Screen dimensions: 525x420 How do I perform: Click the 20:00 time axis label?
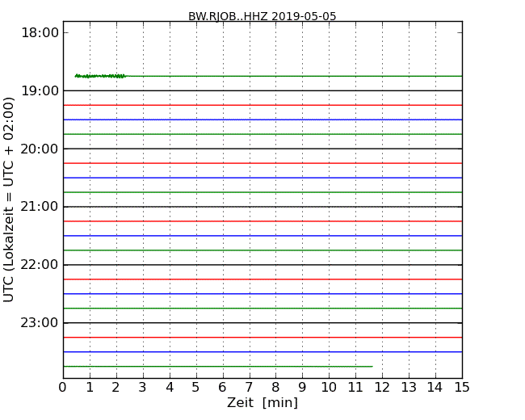40,149
